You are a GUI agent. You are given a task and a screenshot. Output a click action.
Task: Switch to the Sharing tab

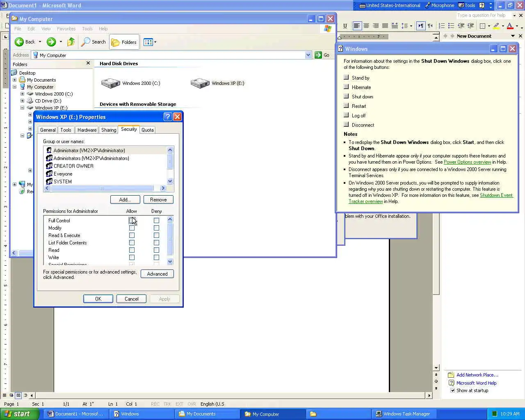pos(109,130)
